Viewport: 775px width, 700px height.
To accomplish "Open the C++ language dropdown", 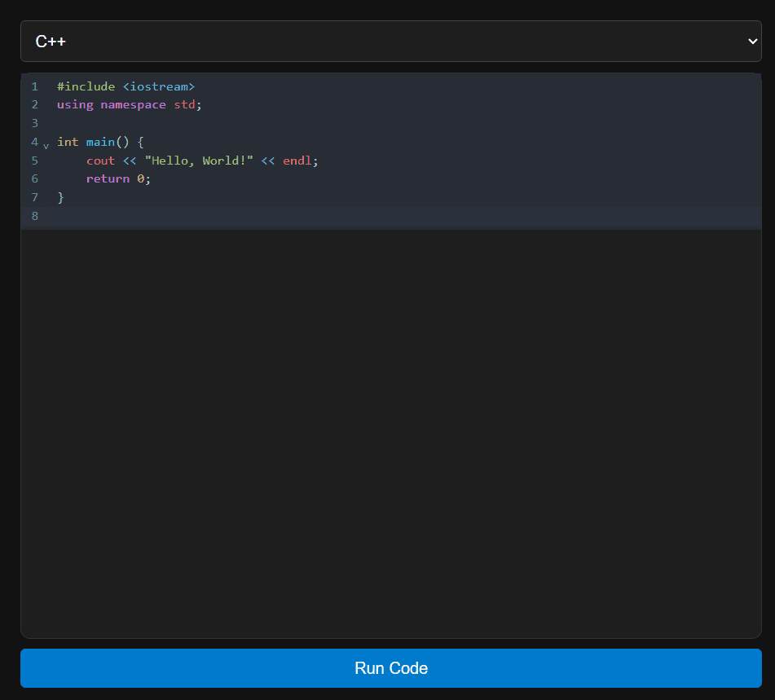I will [x=390, y=42].
